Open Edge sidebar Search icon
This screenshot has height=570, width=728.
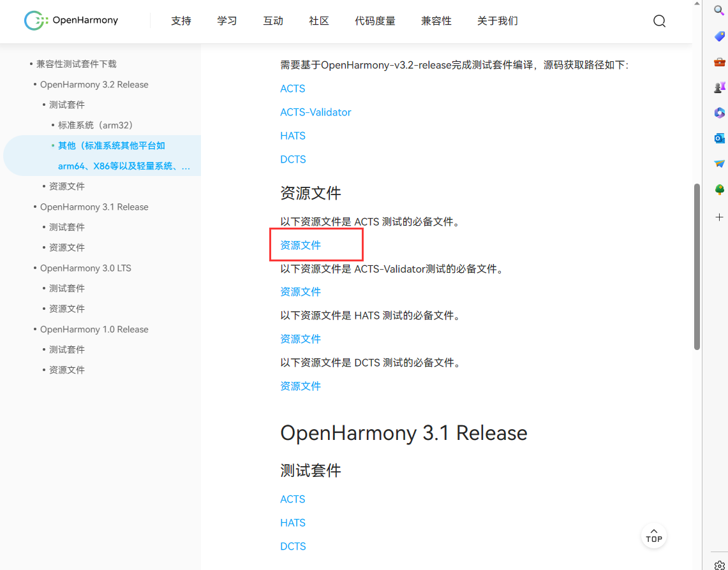719,11
